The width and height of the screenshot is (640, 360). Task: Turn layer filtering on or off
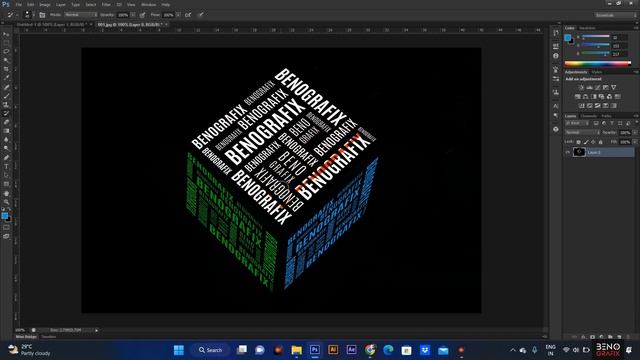[x=636, y=123]
